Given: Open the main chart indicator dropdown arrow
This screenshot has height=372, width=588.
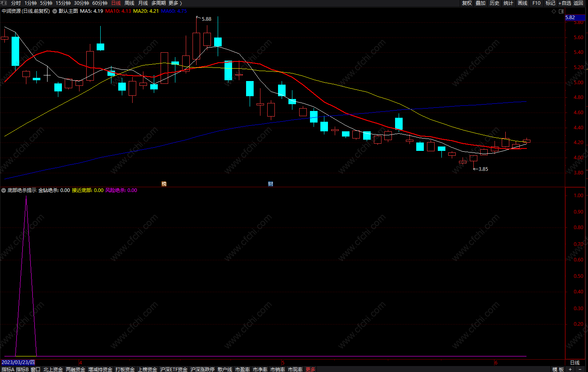Looking at the screenshot, I should coord(55,11).
